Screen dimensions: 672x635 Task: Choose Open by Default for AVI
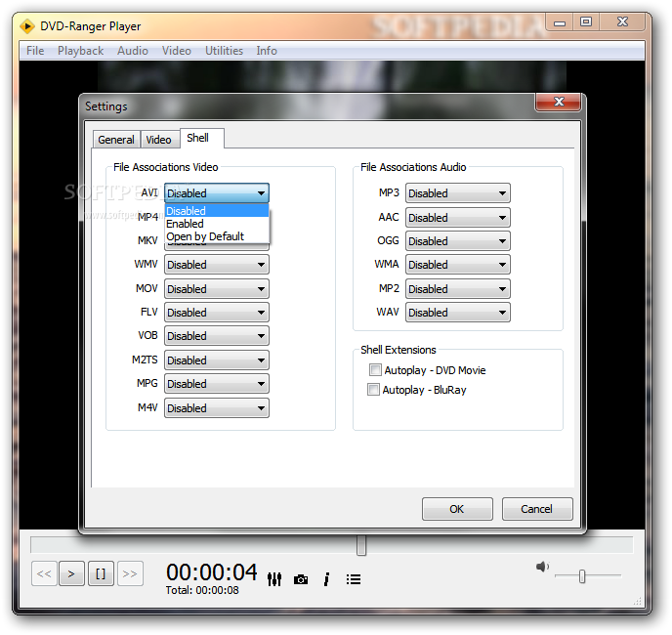pyautogui.click(x=217, y=236)
